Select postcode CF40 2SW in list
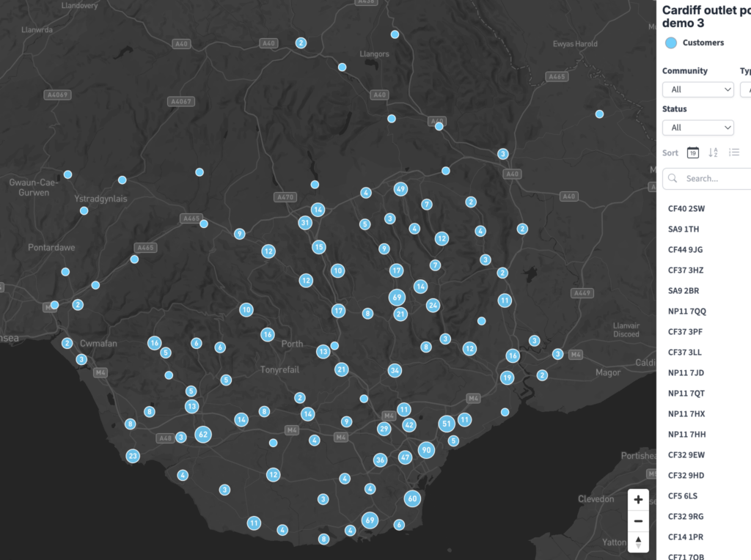This screenshot has height=560, width=751. tap(686, 209)
